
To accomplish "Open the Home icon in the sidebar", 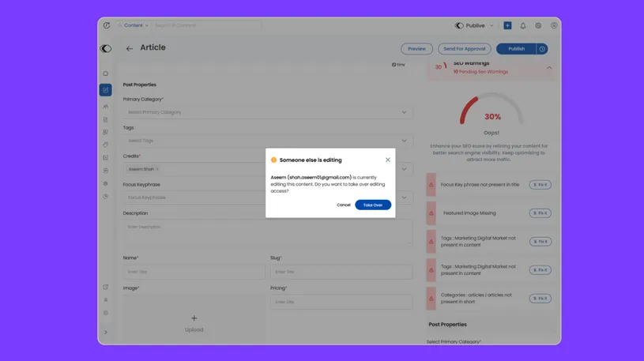I will [106, 73].
